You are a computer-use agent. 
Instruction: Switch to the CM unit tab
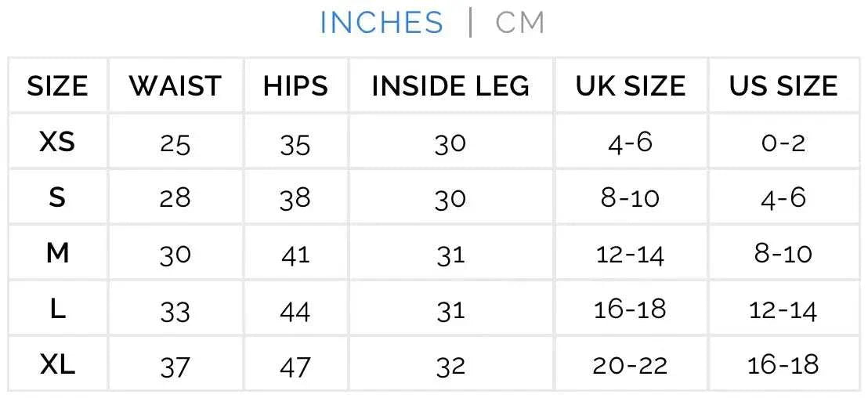click(x=519, y=23)
